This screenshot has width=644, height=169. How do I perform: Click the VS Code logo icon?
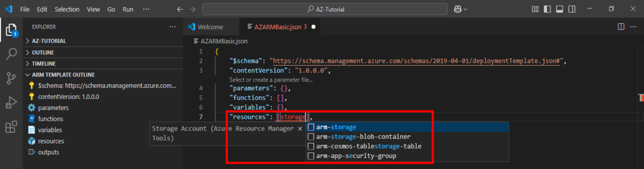click(x=8, y=9)
